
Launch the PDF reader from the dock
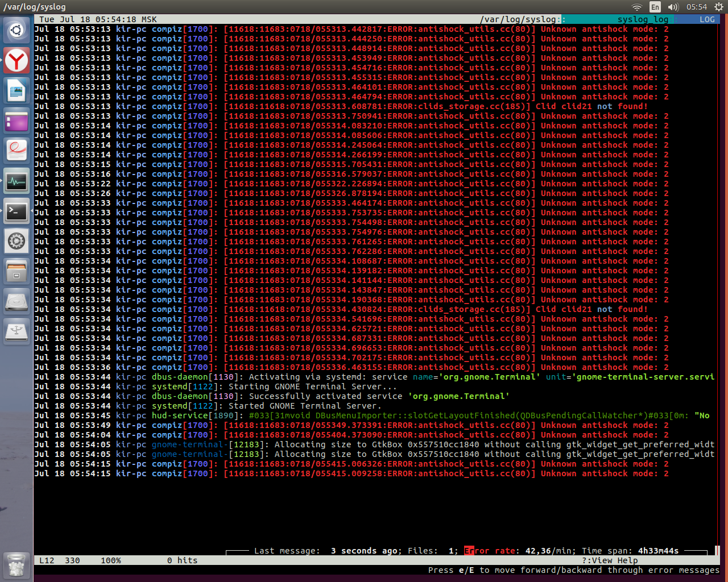tap(16, 151)
